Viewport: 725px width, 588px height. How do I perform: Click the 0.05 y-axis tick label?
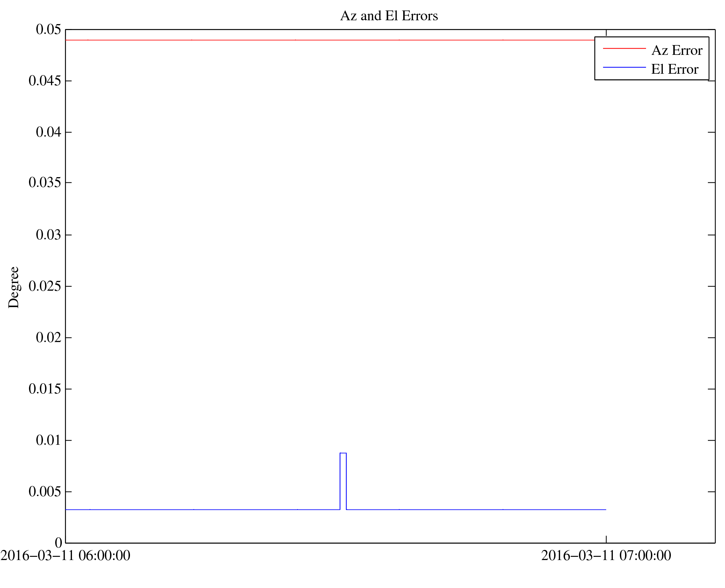[x=48, y=29]
